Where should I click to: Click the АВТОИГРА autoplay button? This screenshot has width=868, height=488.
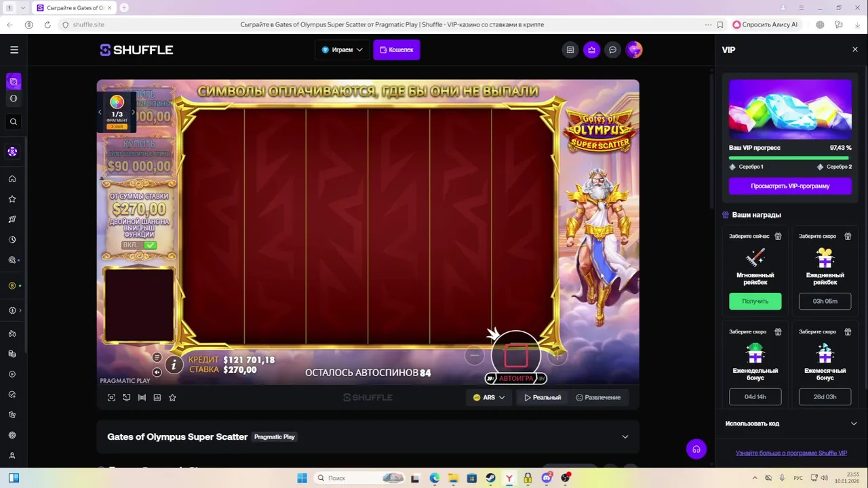(516, 379)
